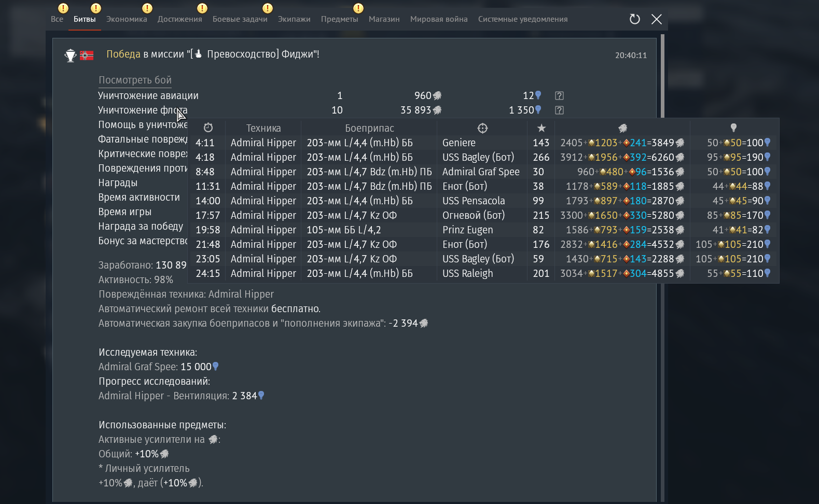This screenshot has height=504, width=819.
Task: Click help icon for Уничтожение флота row
Action: click(559, 110)
